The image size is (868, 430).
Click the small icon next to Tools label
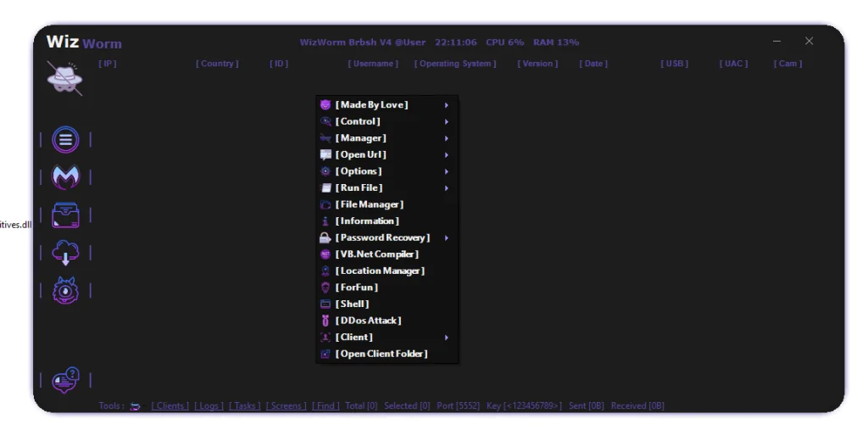[136, 406]
